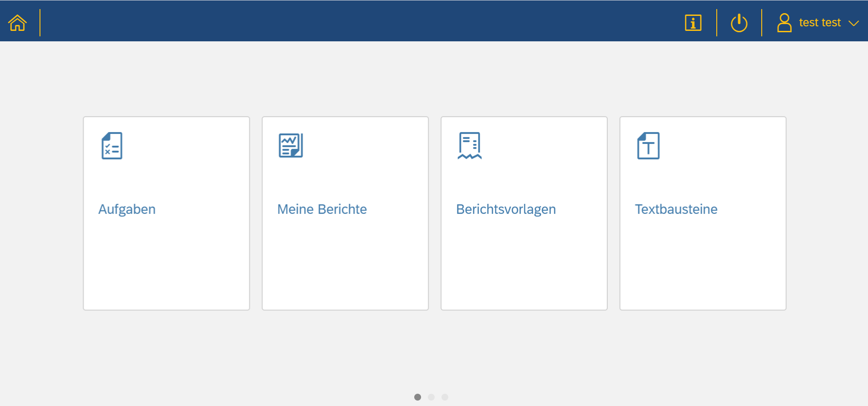Click the Meine Berichte chart icon

[291, 146]
